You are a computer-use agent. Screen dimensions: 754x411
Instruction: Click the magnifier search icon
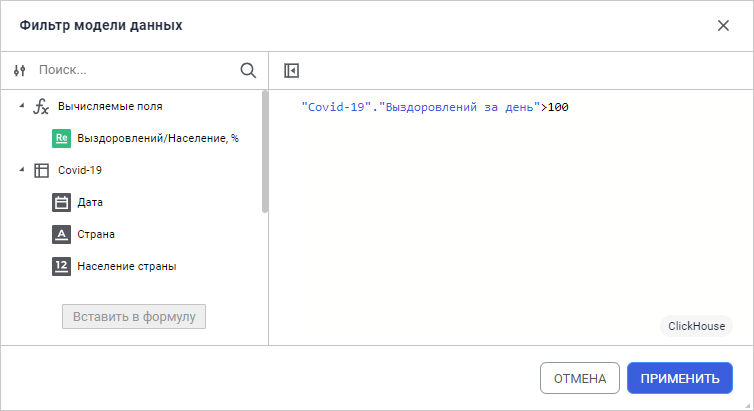248,70
